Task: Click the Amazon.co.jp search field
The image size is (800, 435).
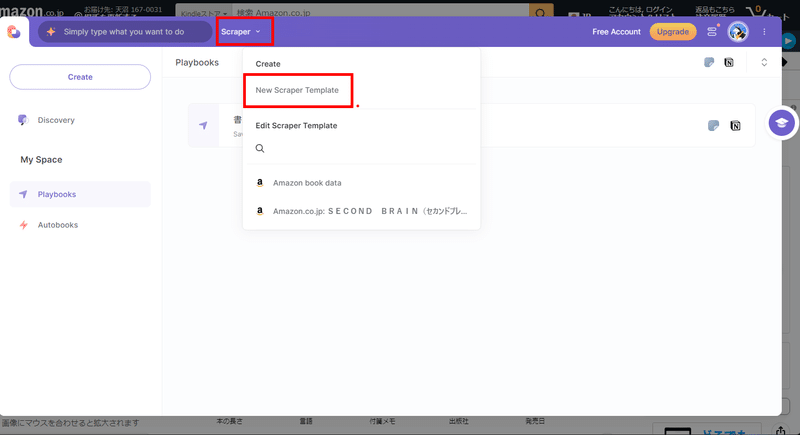Action: (381, 12)
